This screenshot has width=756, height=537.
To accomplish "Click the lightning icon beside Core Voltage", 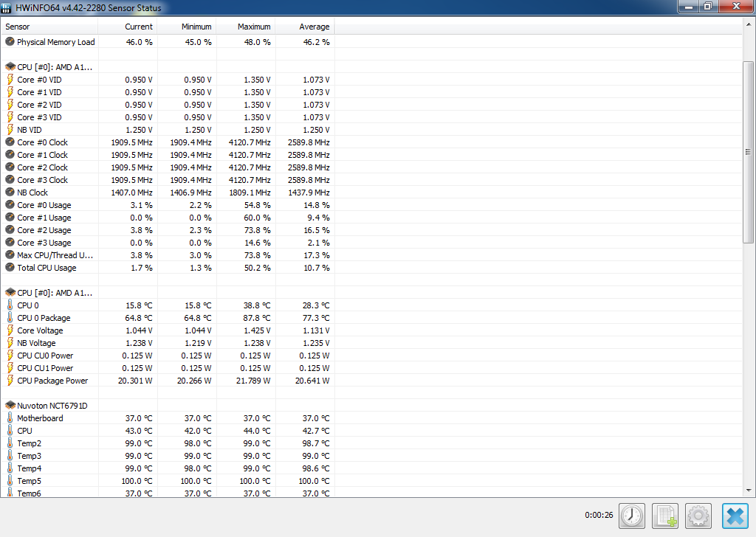I will [10, 330].
